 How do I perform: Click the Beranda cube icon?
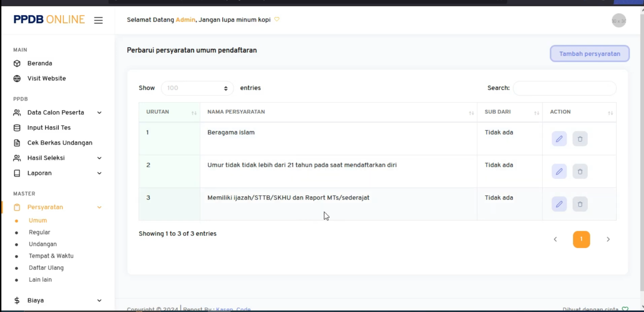click(17, 63)
